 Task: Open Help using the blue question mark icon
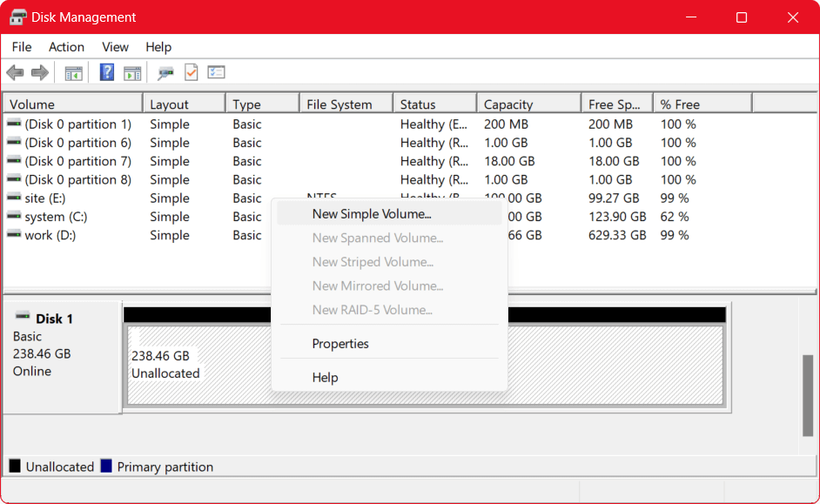point(106,71)
